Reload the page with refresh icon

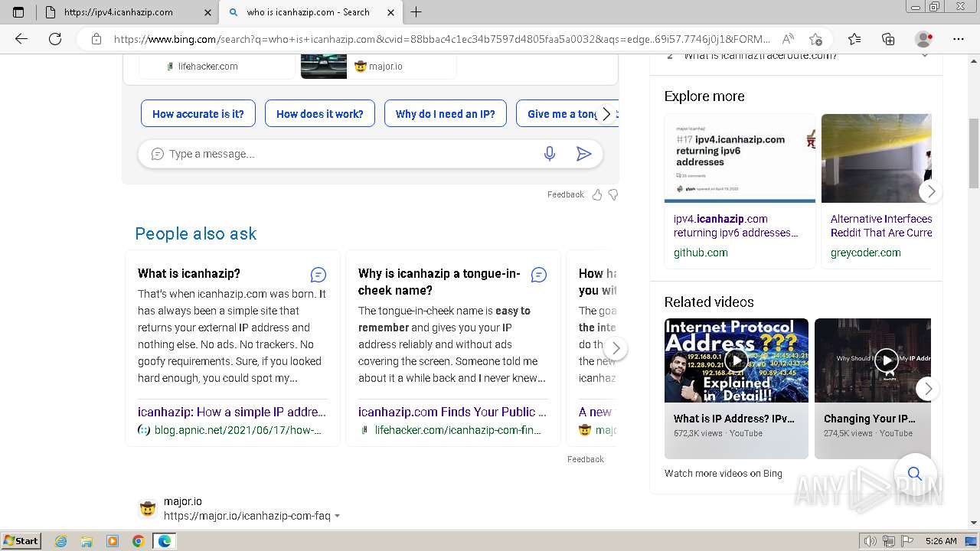(55, 39)
